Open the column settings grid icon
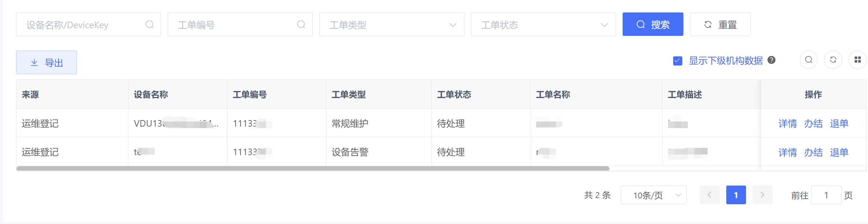This screenshot has height=224, width=868. [x=857, y=60]
